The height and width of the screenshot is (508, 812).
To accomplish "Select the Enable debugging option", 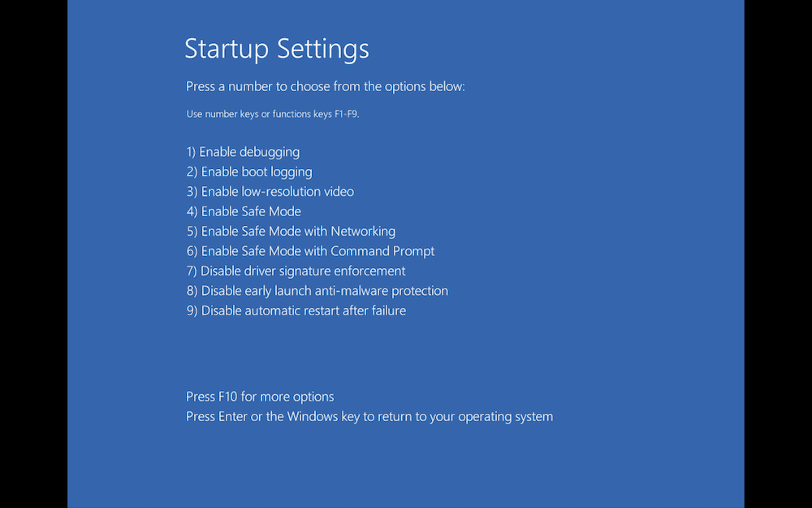I will click(243, 152).
